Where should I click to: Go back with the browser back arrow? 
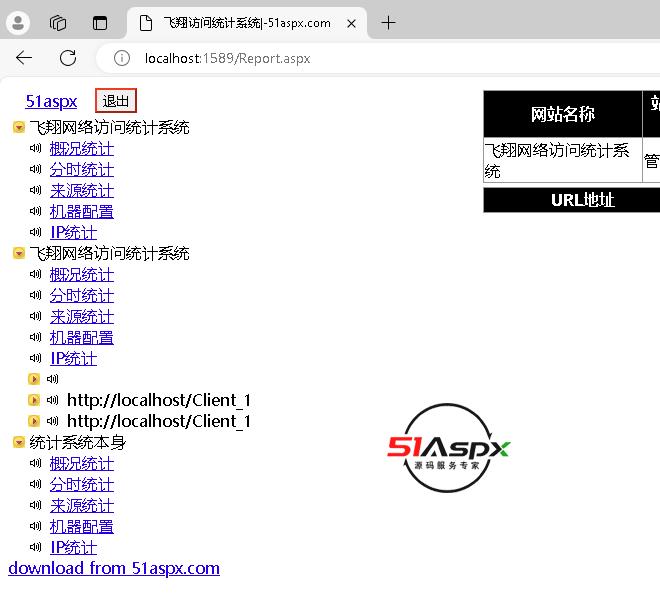24,58
